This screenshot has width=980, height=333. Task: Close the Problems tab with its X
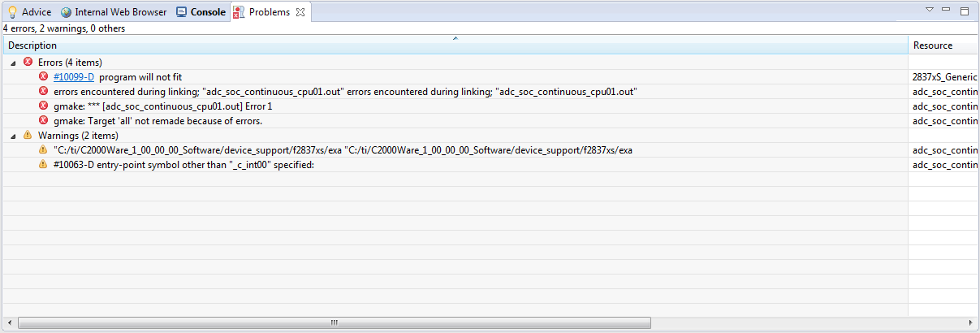300,12
